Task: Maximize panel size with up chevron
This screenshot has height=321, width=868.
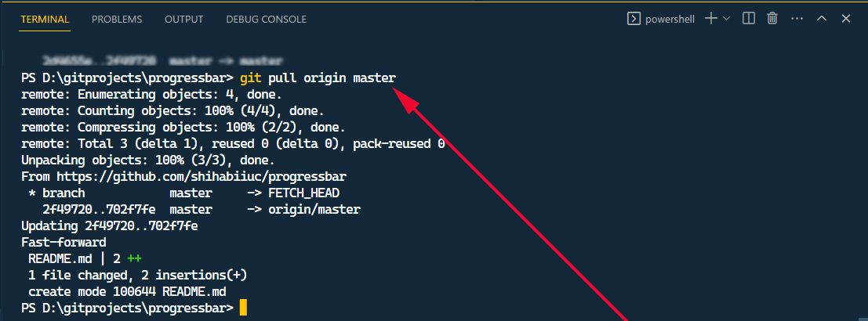Action: pyautogui.click(x=821, y=19)
